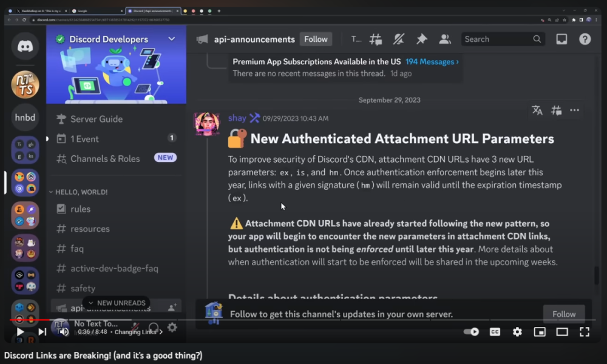The width and height of the screenshot is (607, 364).
Task: Click Follow button in the channel header
Action: (316, 39)
